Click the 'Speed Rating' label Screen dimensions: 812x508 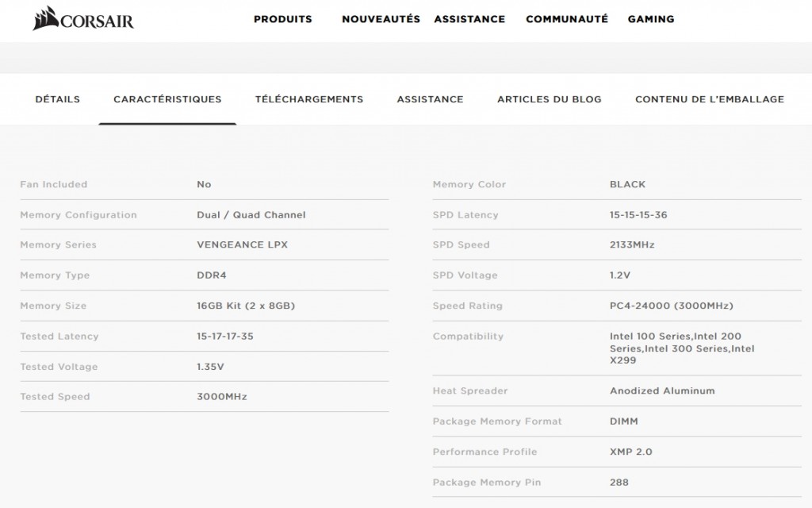[x=467, y=306]
